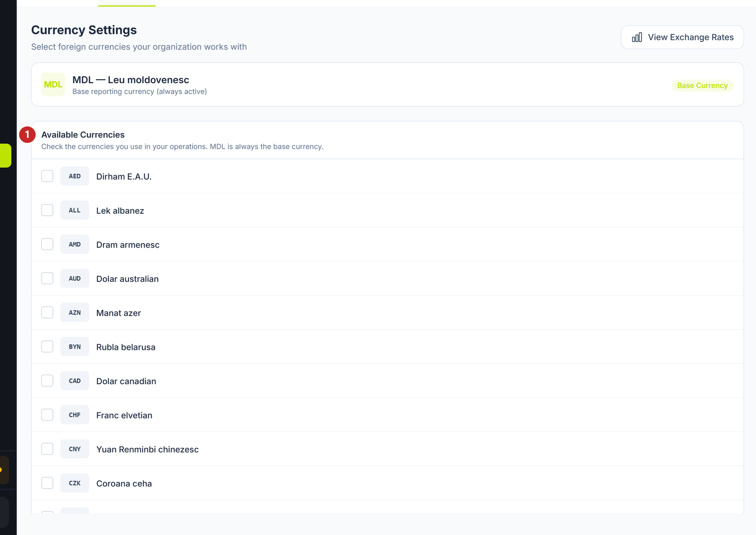Click the "Rubla belarusa" currency name
Screen dimensions: 756x535
(x=126, y=347)
